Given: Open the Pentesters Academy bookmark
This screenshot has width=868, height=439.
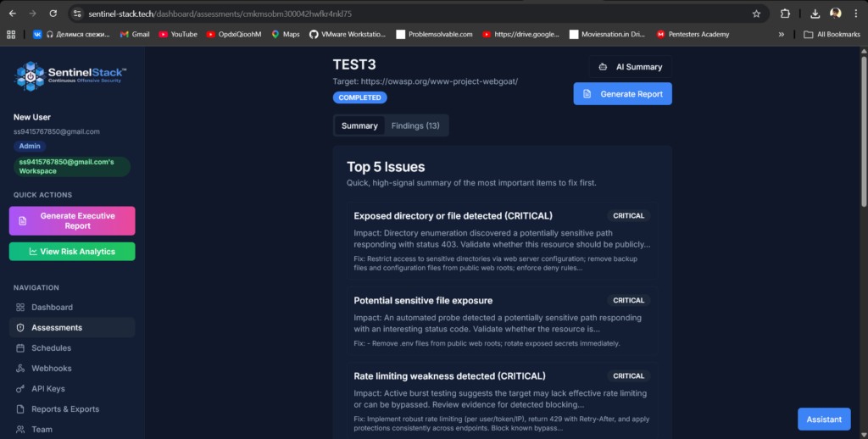Looking at the screenshot, I should tap(693, 34).
